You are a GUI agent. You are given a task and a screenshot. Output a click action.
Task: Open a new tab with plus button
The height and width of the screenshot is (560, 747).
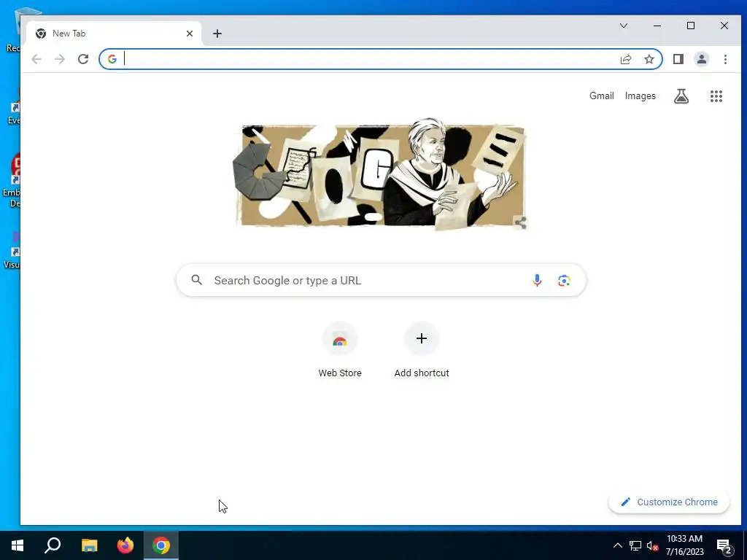217,34
